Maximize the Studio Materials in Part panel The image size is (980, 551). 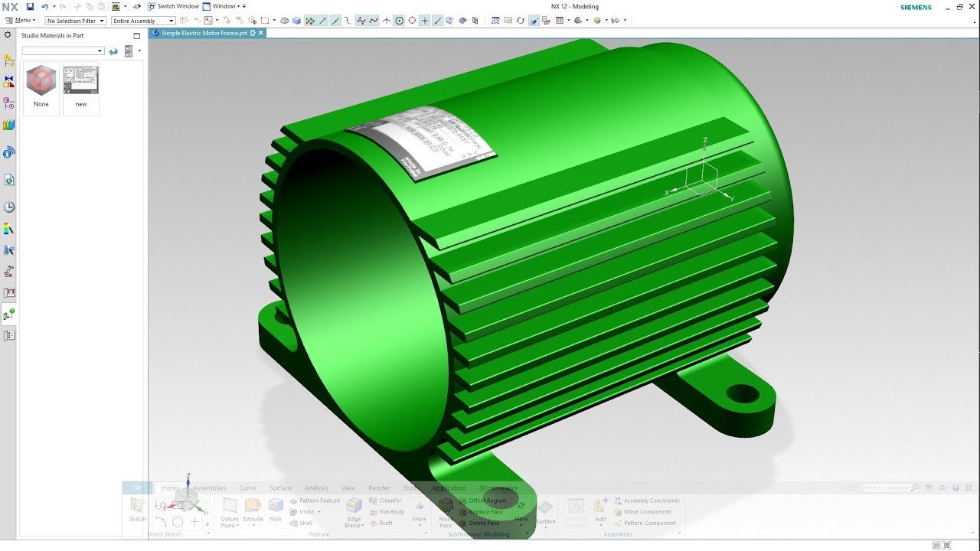[x=137, y=36]
